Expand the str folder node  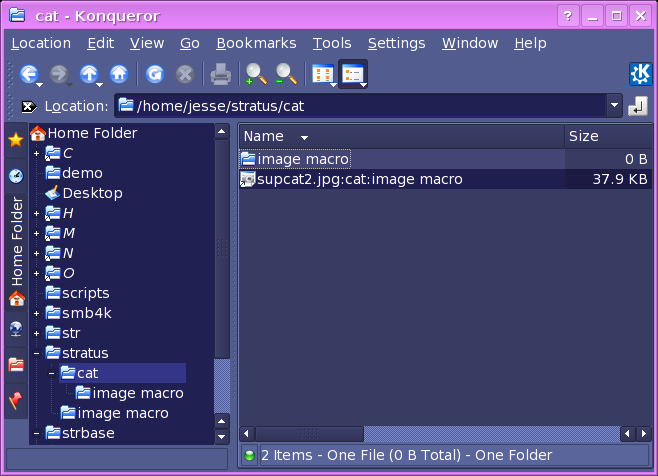click(37, 334)
